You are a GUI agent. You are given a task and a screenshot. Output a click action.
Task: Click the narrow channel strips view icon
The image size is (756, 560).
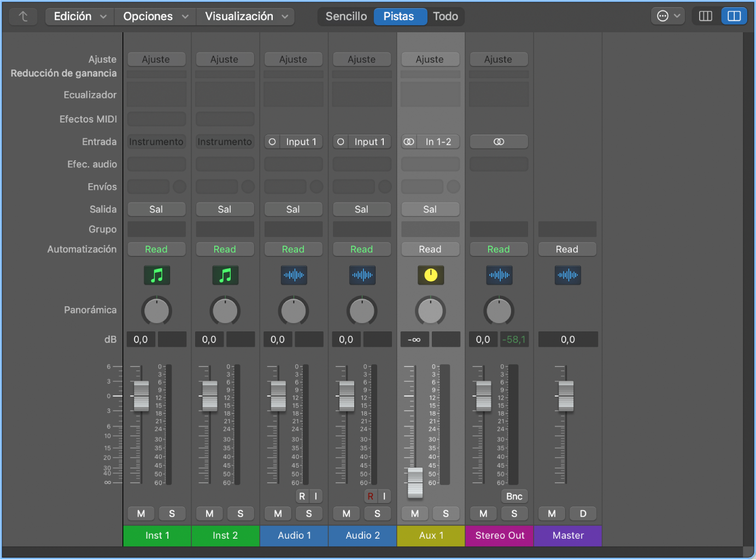point(706,16)
